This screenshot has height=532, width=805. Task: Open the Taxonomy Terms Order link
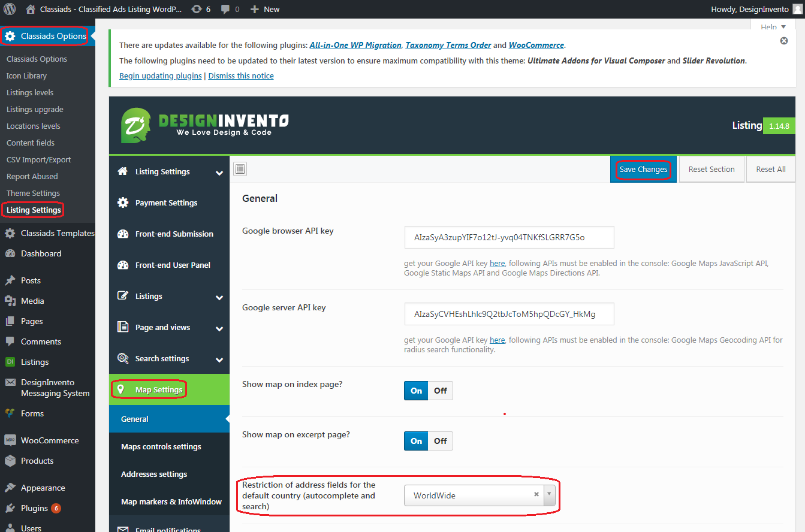coord(448,45)
